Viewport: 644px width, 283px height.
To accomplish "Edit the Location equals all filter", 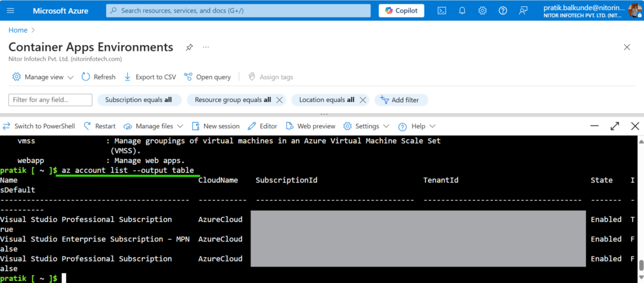I will pos(326,100).
